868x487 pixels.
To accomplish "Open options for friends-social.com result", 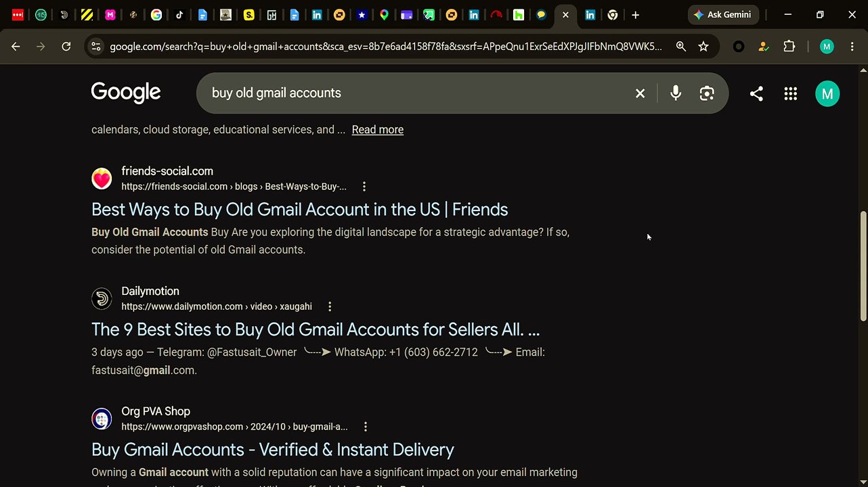I will click(x=364, y=187).
